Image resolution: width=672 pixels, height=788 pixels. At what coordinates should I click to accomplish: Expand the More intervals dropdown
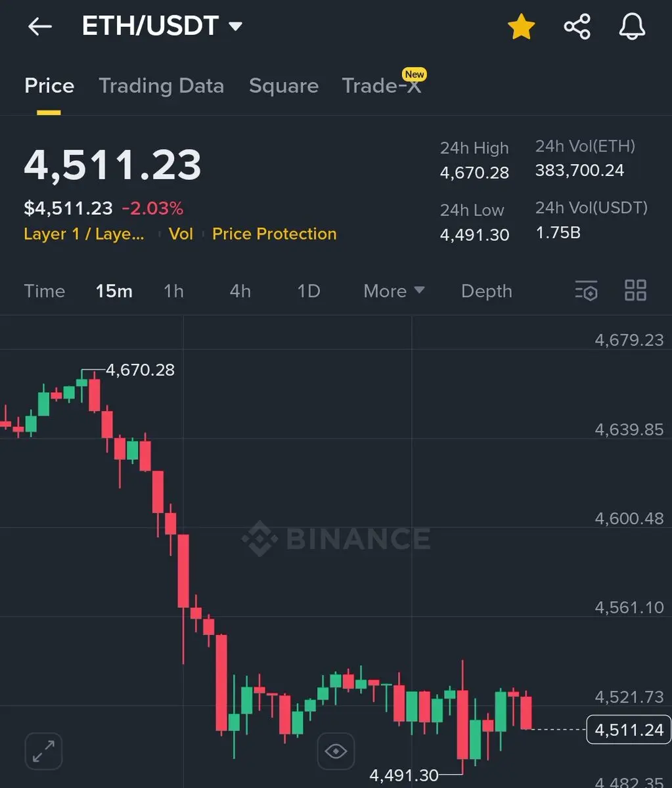tap(394, 291)
